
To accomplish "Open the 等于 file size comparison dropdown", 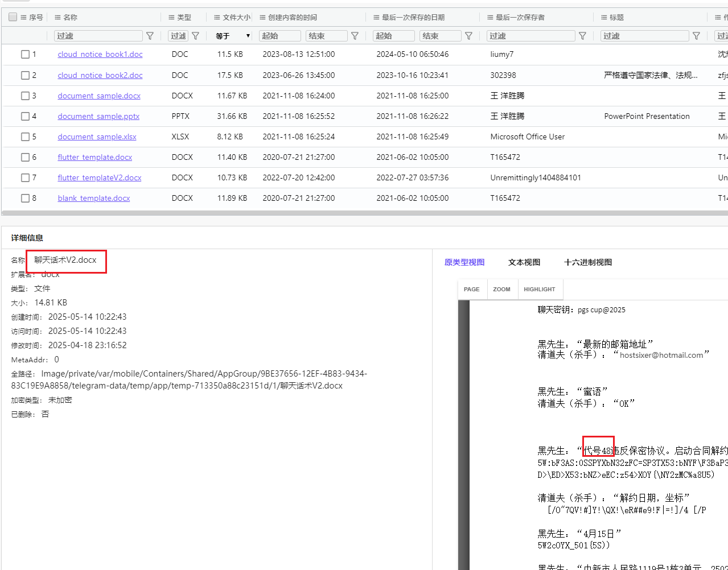I will 233,36.
